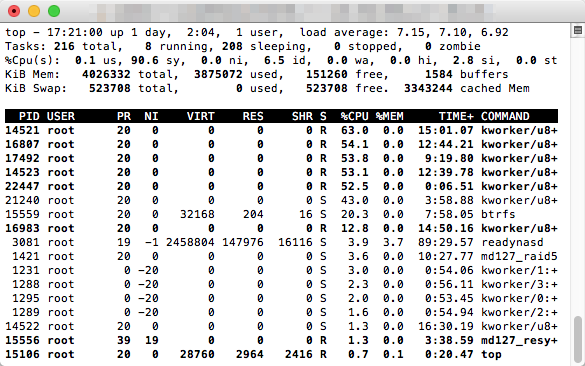Click the kworker/3:+ command name
Viewport: 585px width, 366px height.
[x=519, y=284]
